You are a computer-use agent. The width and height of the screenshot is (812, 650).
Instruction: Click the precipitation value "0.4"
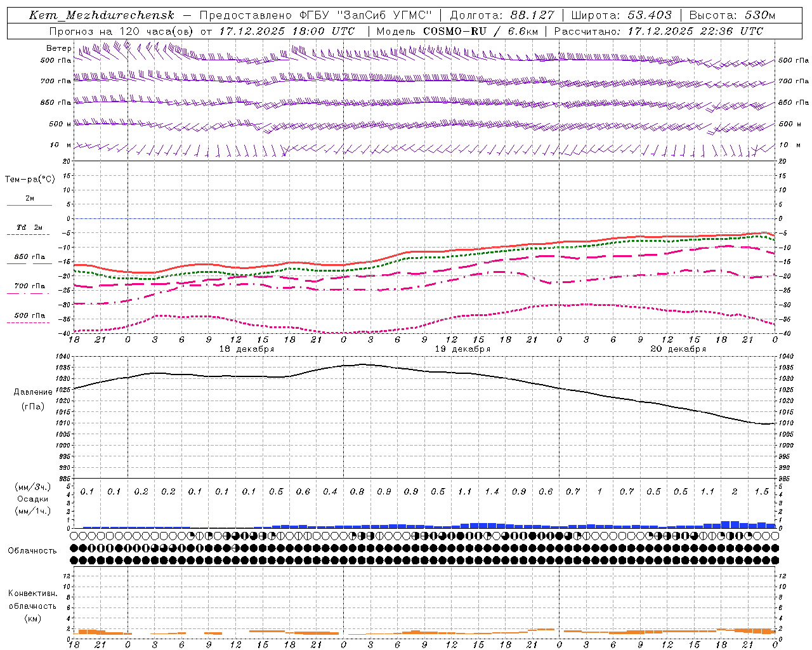330,491
